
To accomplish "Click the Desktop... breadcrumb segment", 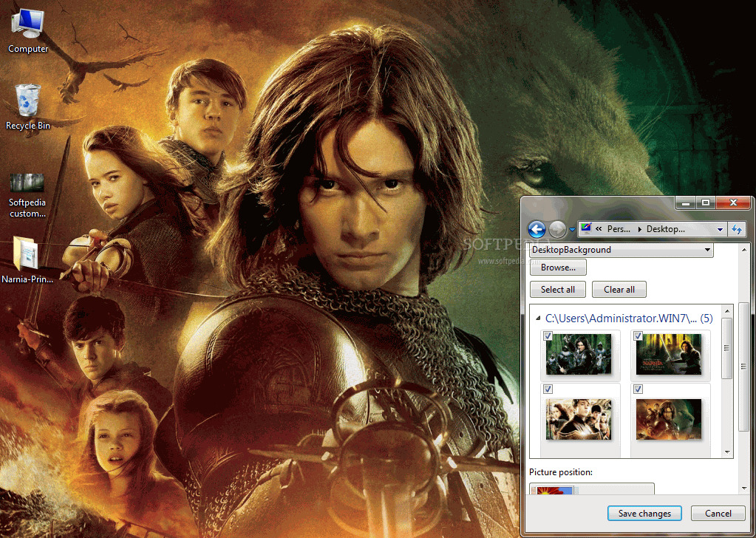I will (665, 230).
